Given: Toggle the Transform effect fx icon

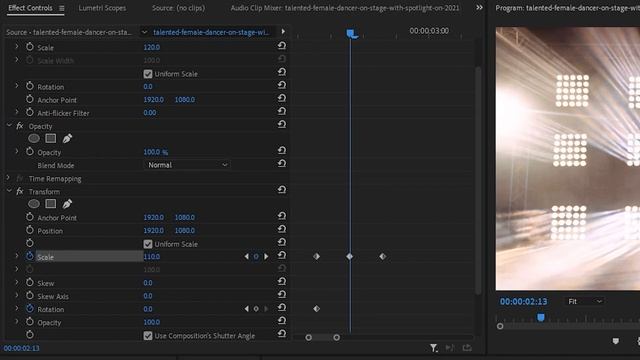Looking at the screenshot, I should tap(20, 191).
